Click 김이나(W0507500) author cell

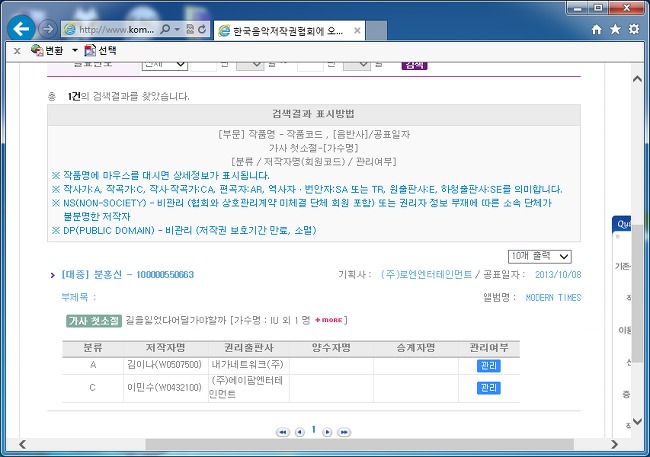(x=164, y=365)
